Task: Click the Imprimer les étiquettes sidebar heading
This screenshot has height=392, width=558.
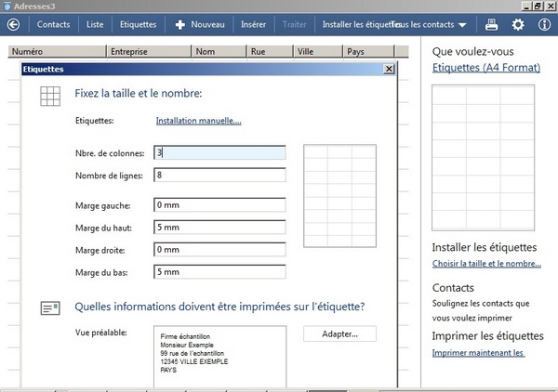Action: coord(488,336)
